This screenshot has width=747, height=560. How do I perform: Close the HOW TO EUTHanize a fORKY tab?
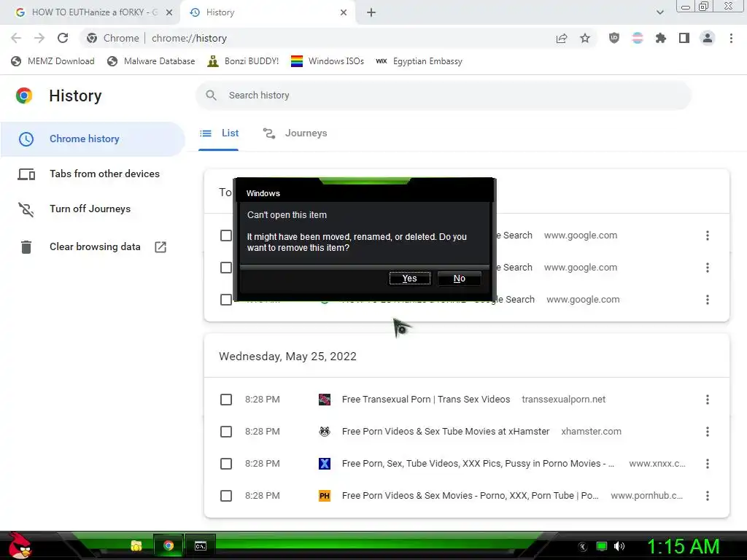click(169, 13)
